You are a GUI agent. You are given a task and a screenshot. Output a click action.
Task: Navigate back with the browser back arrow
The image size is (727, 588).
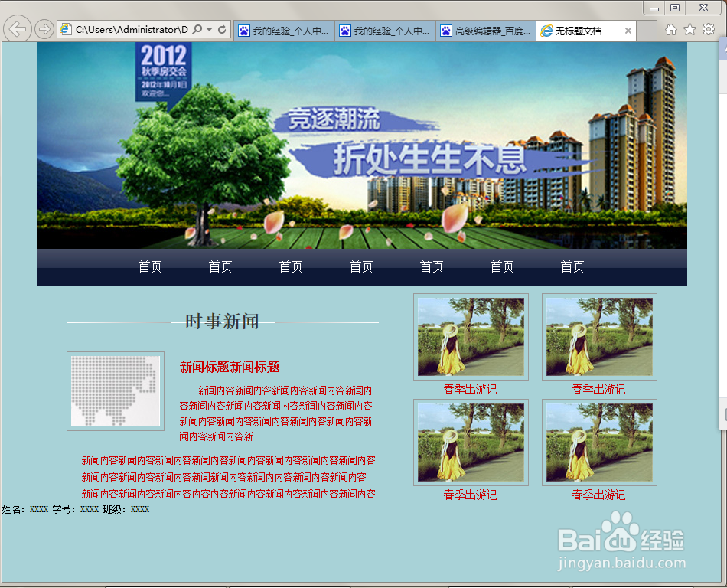(x=17, y=29)
